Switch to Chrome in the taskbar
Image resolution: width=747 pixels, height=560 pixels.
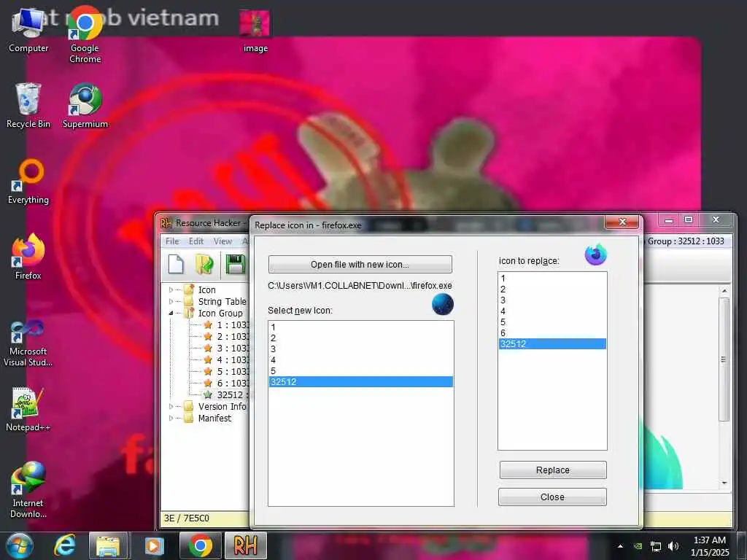pyautogui.click(x=200, y=545)
